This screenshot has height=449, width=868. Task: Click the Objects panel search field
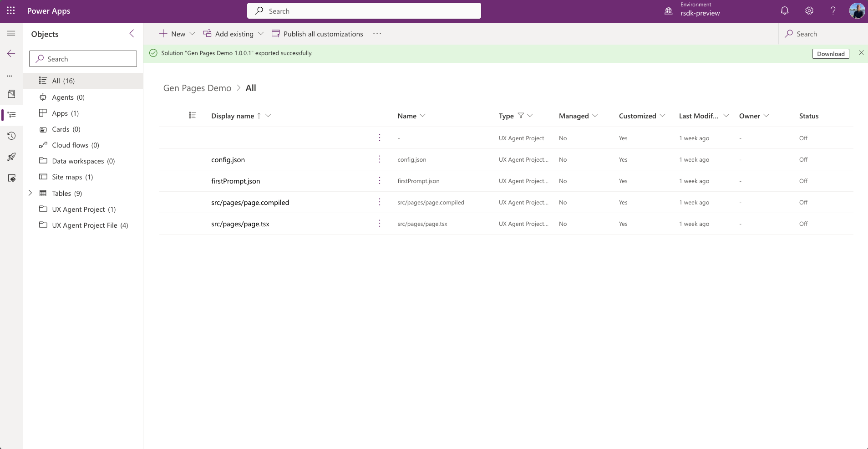(x=83, y=59)
